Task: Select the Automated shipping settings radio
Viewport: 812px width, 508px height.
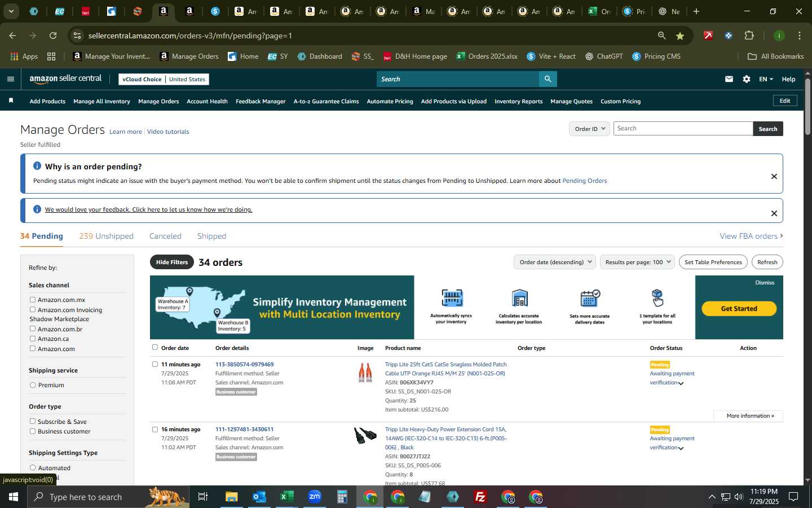Action: (33, 467)
